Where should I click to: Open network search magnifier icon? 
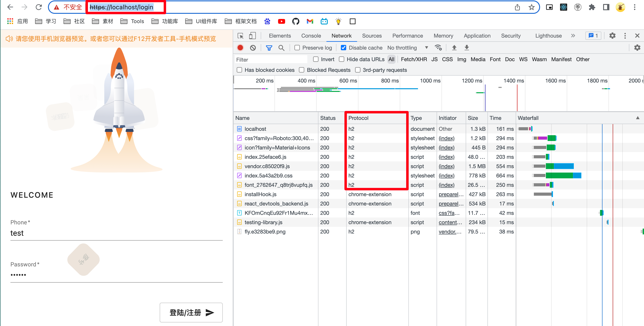click(282, 48)
